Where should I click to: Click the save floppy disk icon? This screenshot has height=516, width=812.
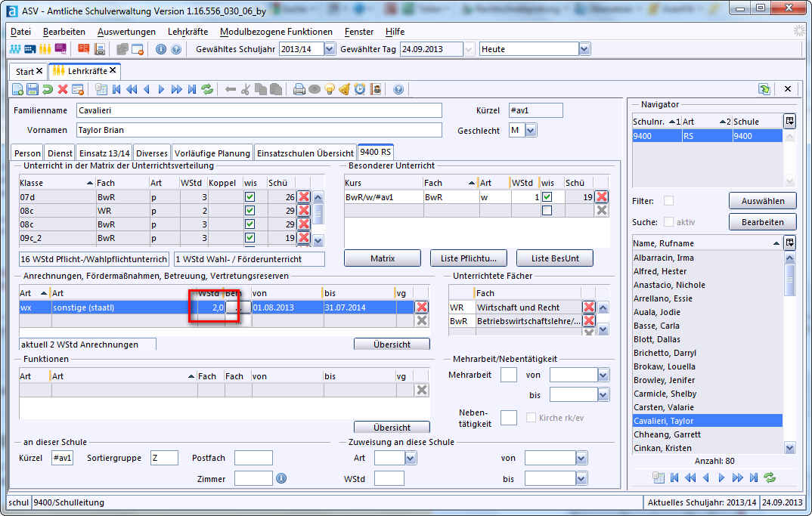click(33, 90)
